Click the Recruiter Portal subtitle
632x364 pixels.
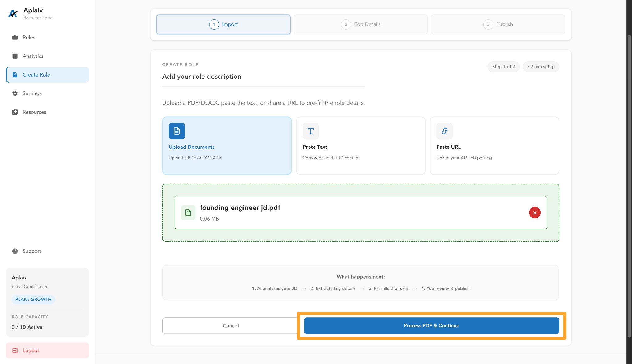pyautogui.click(x=38, y=18)
